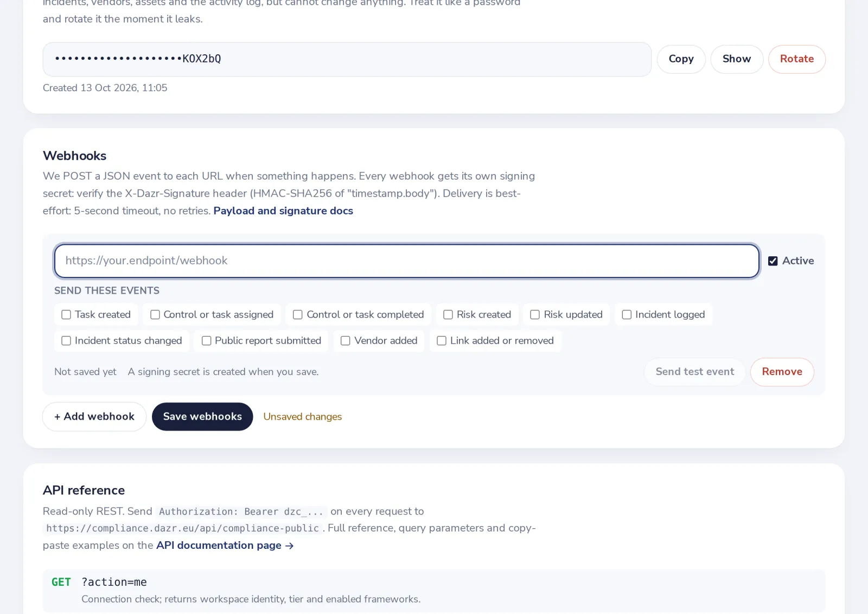Click the 'Unsaved changes' status text
The image size is (868, 614).
point(303,417)
